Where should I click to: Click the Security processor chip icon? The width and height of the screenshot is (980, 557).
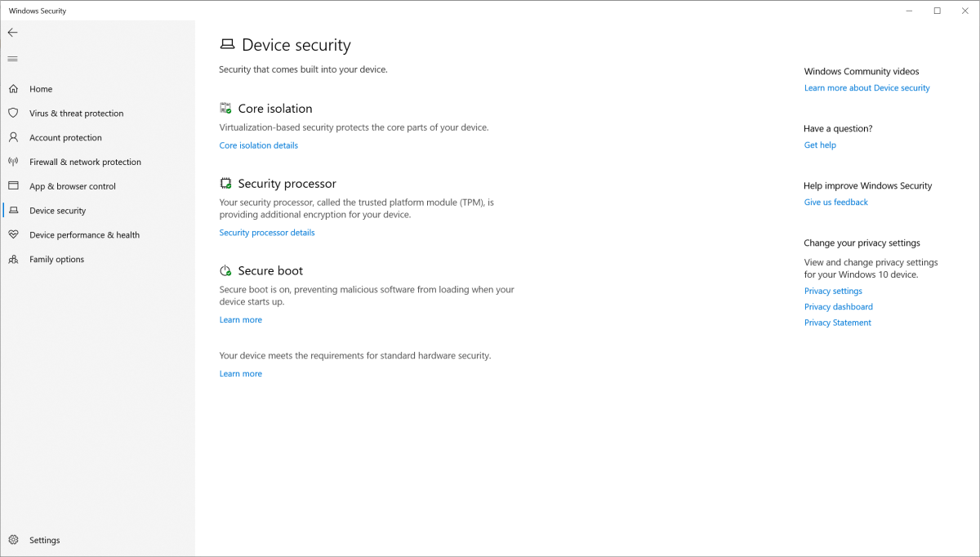click(x=225, y=182)
